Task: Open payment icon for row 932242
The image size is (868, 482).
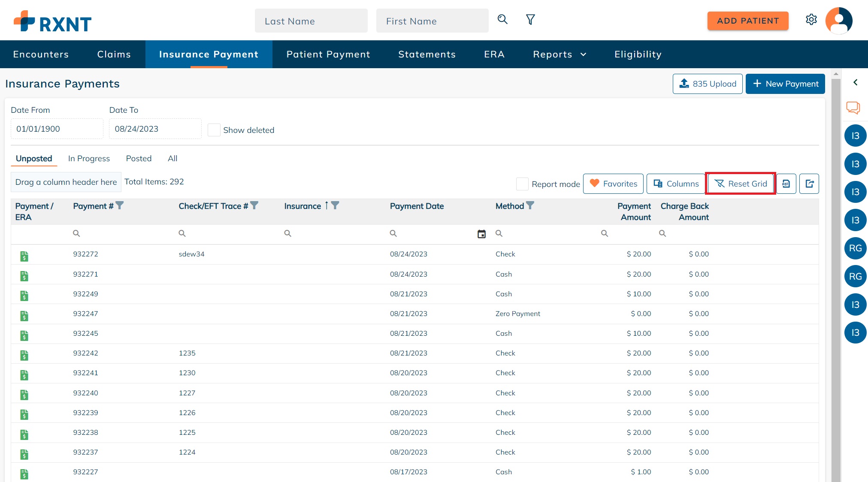Action: click(24, 355)
